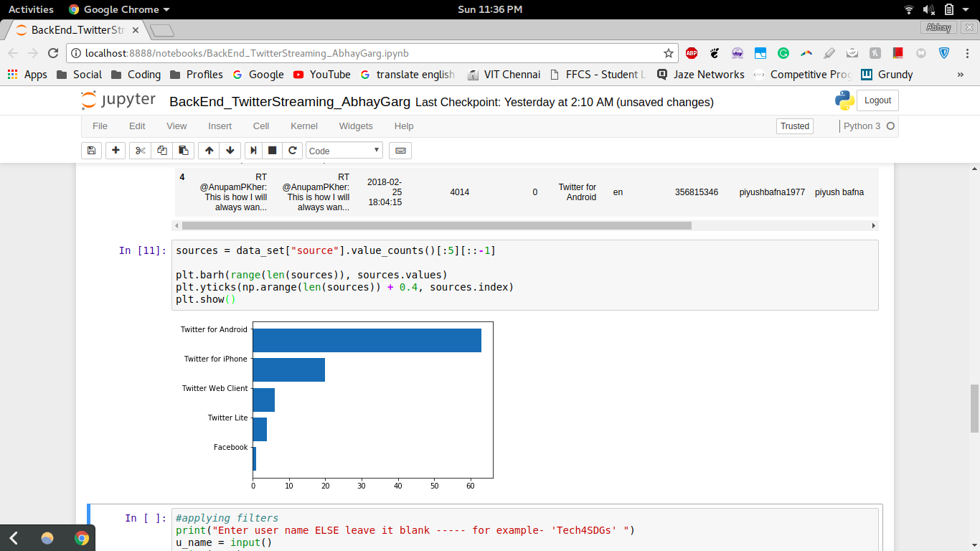The width and height of the screenshot is (980, 551).
Task: Open the cell type Code dropdown
Action: [344, 151]
